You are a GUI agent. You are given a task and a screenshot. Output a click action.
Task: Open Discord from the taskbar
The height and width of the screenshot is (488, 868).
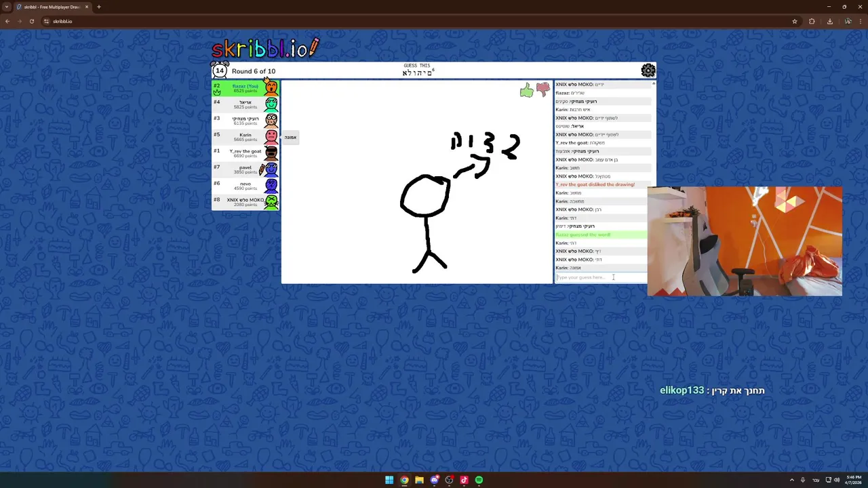pyautogui.click(x=434, y=480)
